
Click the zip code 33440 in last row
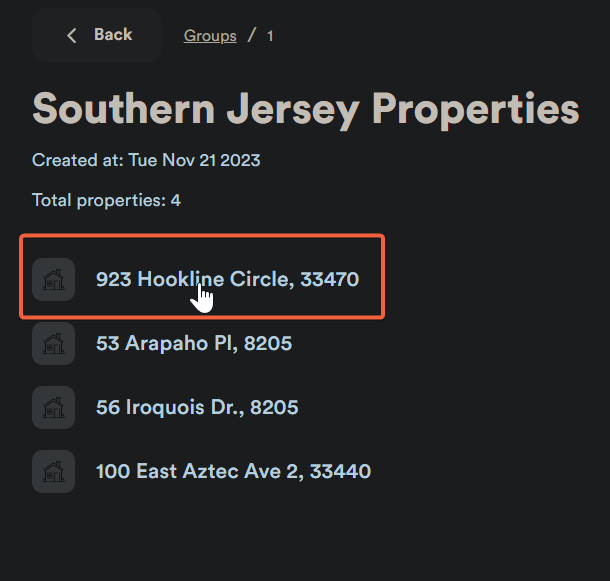point(340,471)
